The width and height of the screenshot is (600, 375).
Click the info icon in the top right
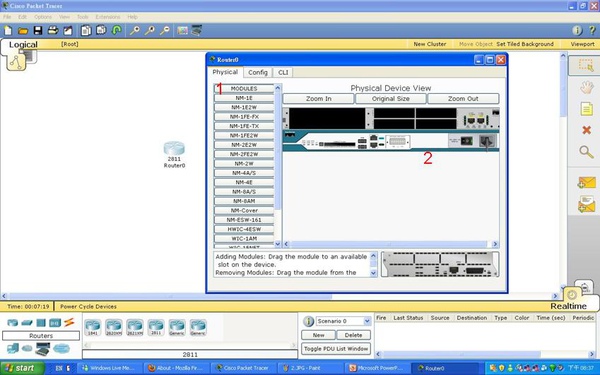pos(577,31)
